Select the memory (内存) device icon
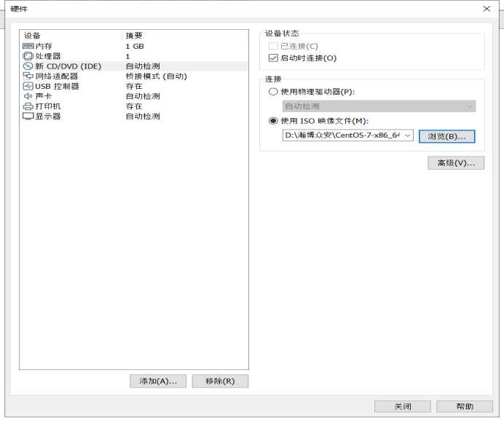 point(28,47)
